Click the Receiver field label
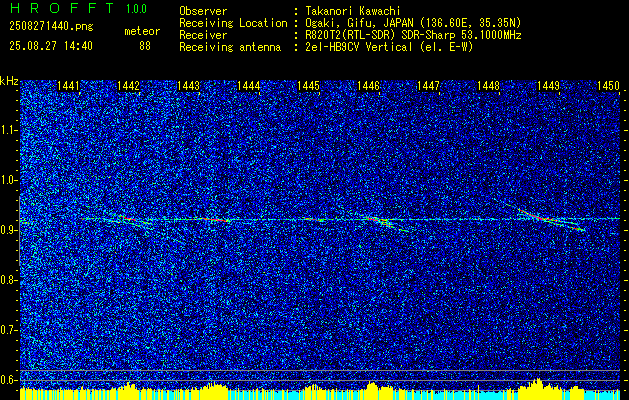 click(x=203, y=35)
